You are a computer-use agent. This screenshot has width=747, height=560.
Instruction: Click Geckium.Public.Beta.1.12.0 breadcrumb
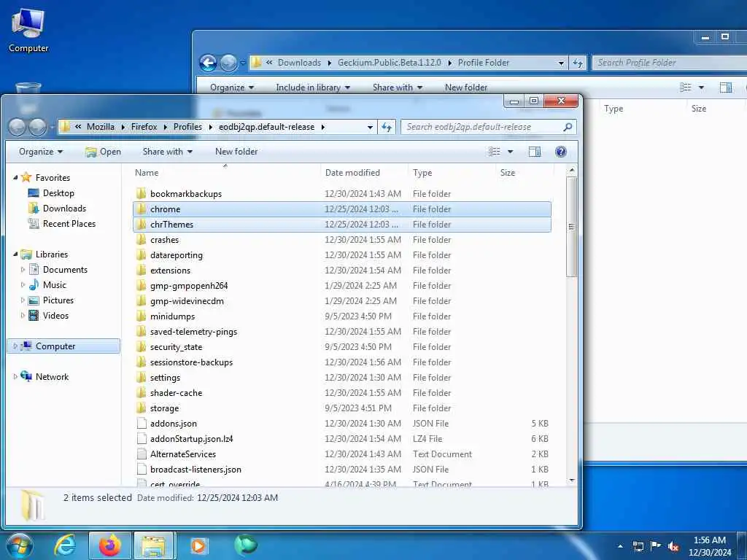point(390,63)
